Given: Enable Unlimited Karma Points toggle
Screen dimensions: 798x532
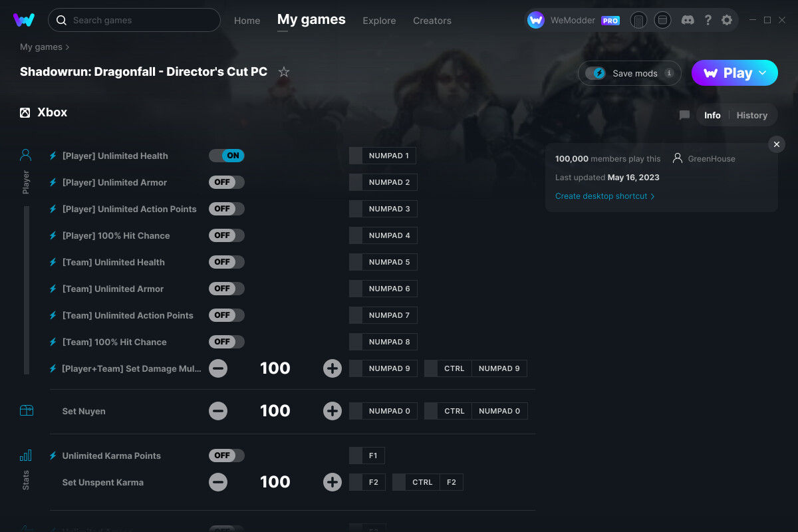Looking at the screenshot, I should click(227, 456).
